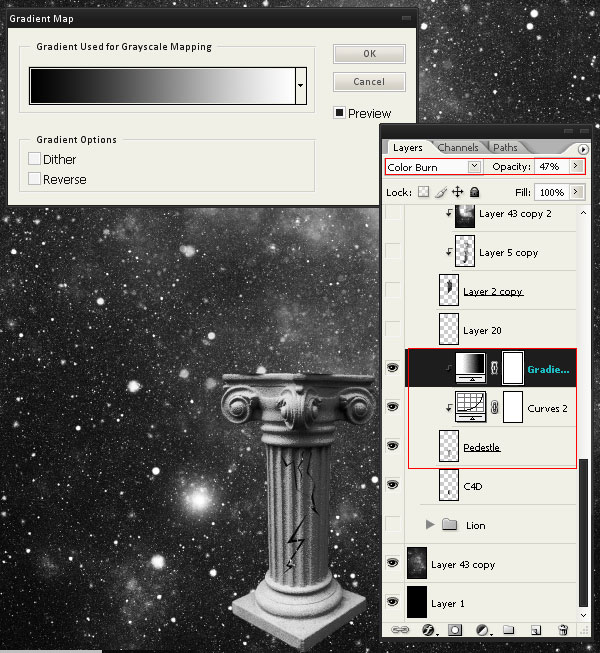Click the Opacity value field

tap(551, 167)
